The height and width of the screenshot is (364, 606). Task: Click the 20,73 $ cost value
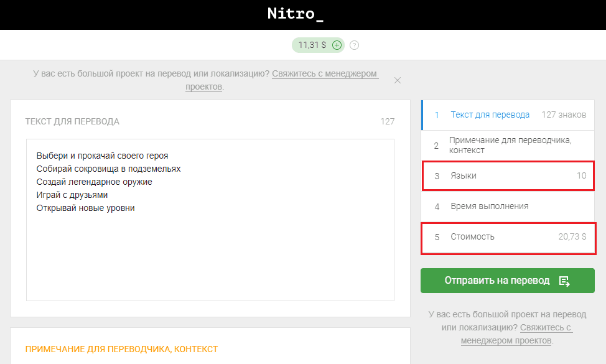[572, 237]
